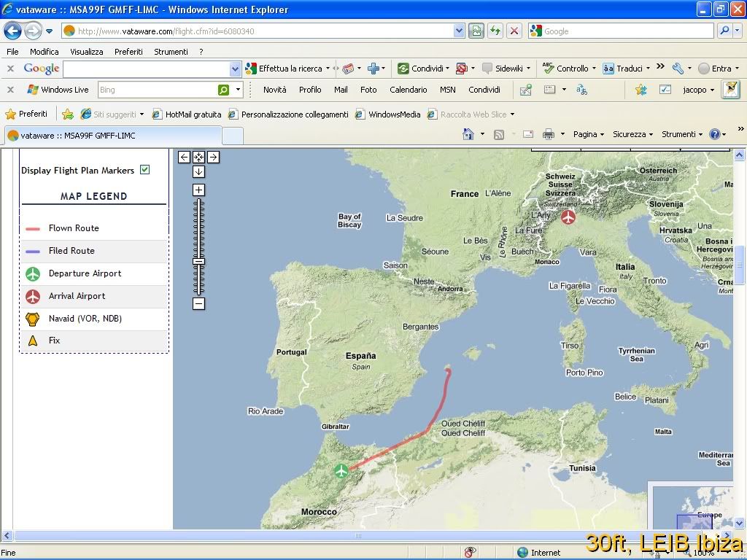The image size is (747, 560).
Task: Click the search magnifier icon in the Google search box
Action: [x=724, y=31]
